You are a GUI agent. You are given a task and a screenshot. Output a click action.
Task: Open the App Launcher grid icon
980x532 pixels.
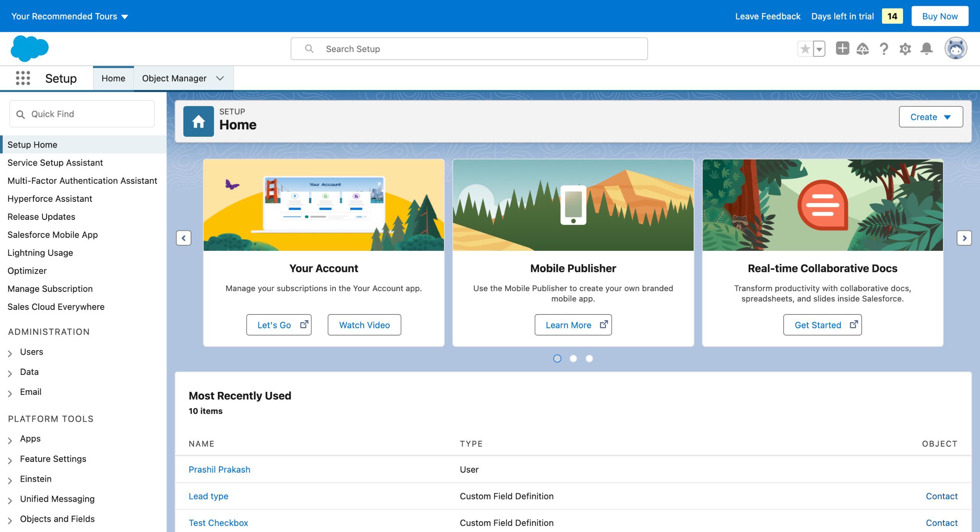tap(23, 78)
